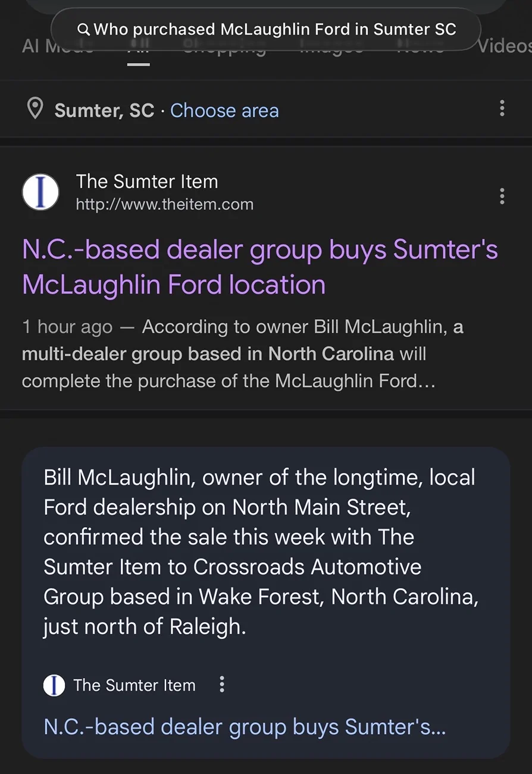Screen dimensions: 532x774
Task: Open the blue truncated headline link in the card
Action: click(245, 727)
